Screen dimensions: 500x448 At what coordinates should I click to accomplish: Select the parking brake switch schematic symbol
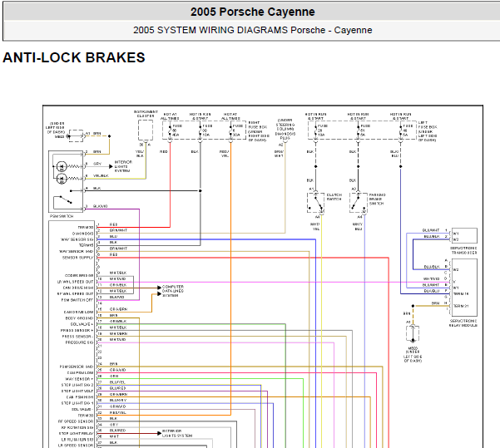[358, 203]
